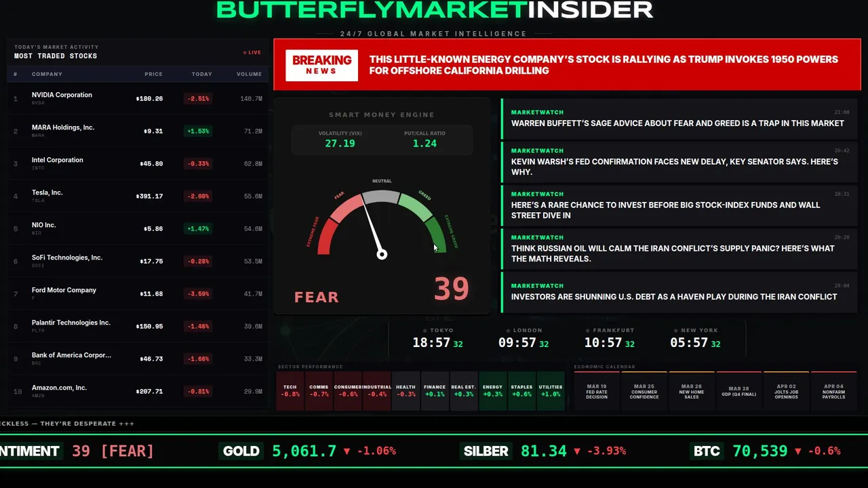This screenshot has height=488, width=868.
Task: Select the COMMS sector tile
Action: pos(319,390)
